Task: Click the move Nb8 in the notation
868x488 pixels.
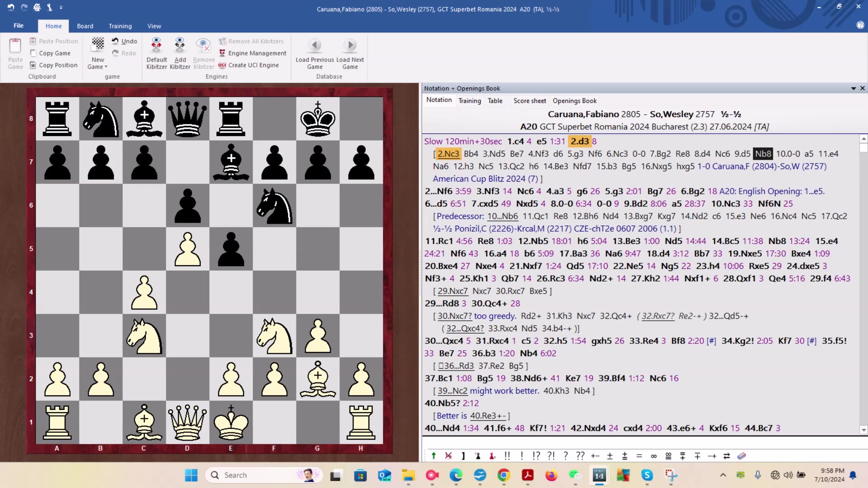Action: point(763,154)
